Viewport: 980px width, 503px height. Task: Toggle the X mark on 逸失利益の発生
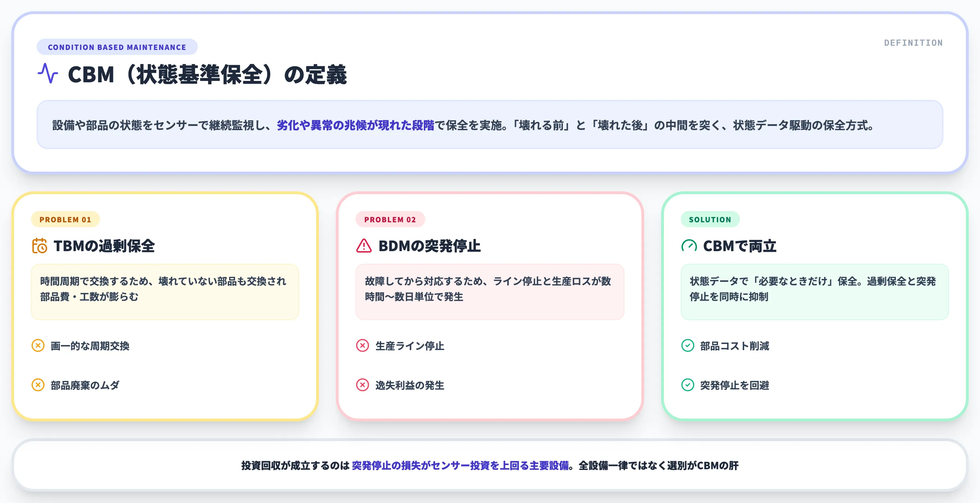coord(362,386)
